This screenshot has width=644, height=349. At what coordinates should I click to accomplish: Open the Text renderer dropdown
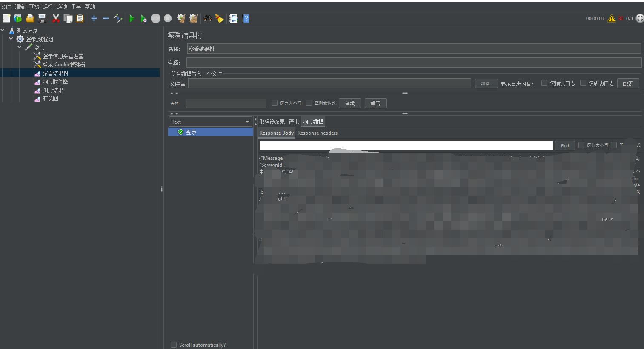pyautogui.click(x=211, y=122)
